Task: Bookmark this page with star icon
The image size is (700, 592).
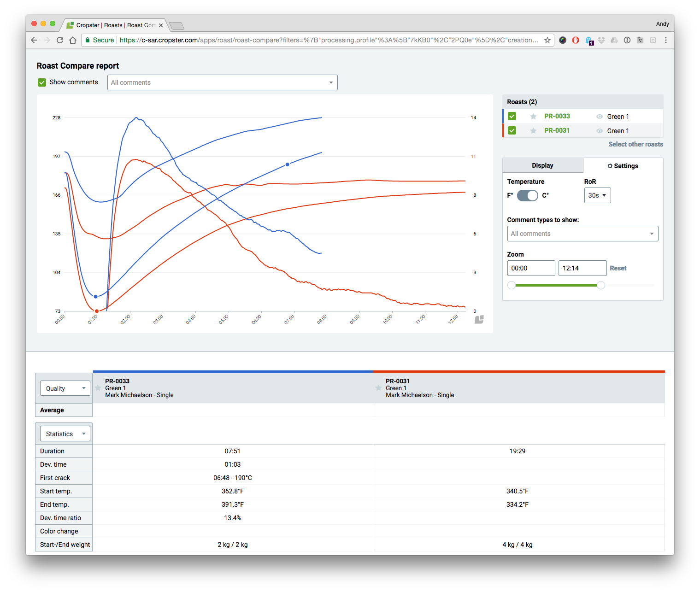Action: (x=547, y=40)
